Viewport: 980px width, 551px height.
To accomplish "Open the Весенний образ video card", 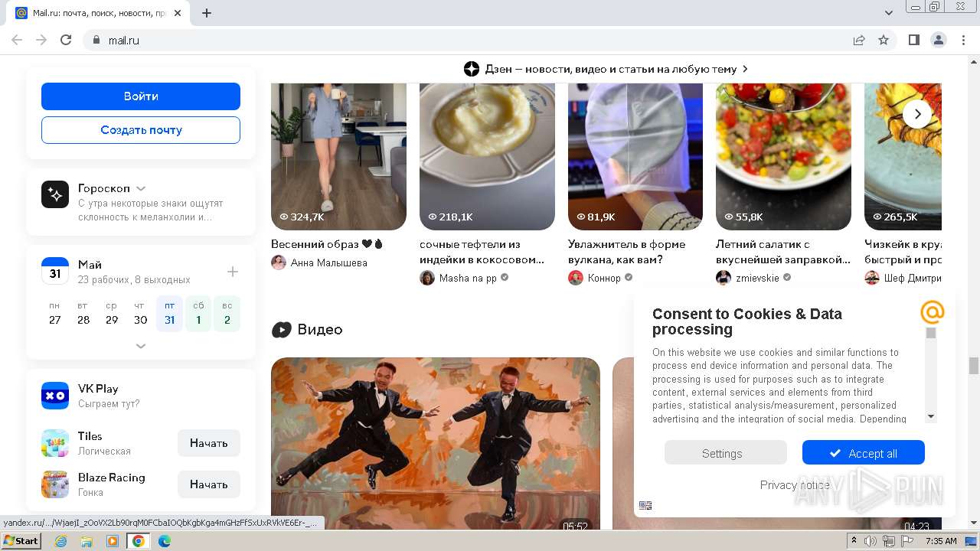I will [338, 156].
